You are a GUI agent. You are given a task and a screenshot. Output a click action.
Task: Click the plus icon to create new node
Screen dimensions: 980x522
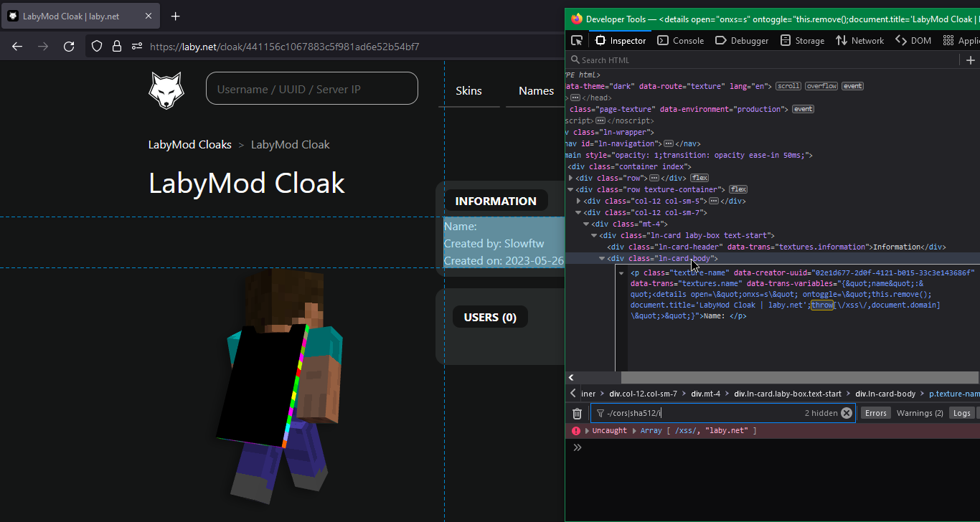click(971, 60)
